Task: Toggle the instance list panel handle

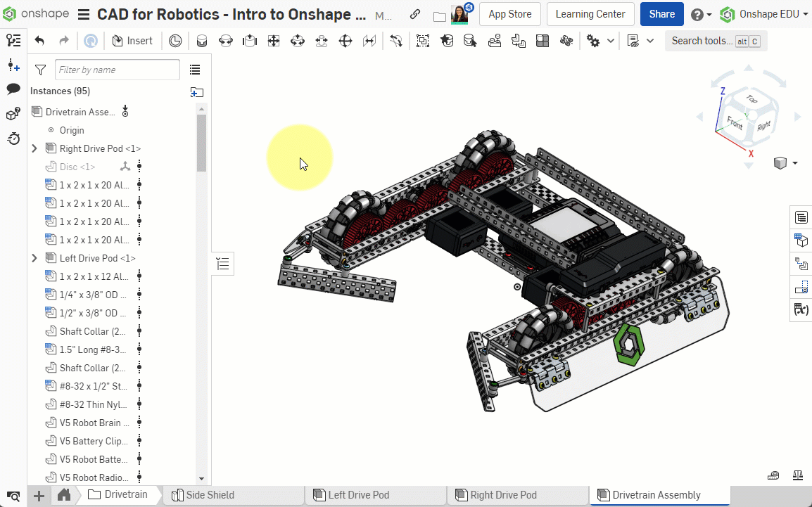Action: pyautogui.click(x=223, y=264)
